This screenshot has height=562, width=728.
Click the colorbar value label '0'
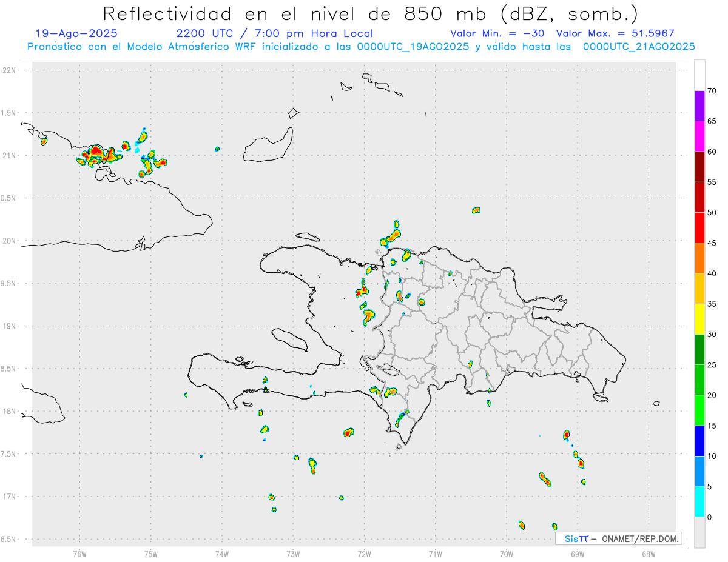point(709,517)
